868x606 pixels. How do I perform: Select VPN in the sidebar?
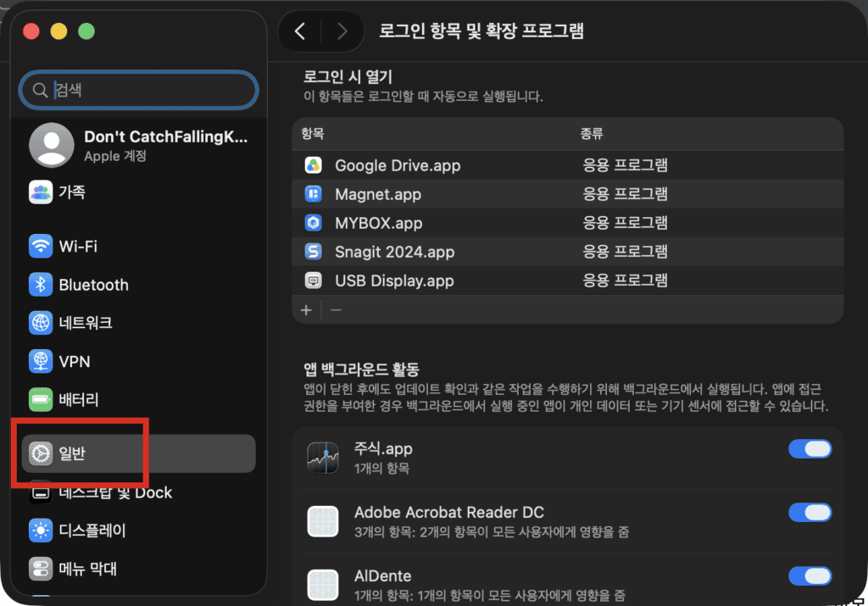pyautogui.click(x=138, y=361)
